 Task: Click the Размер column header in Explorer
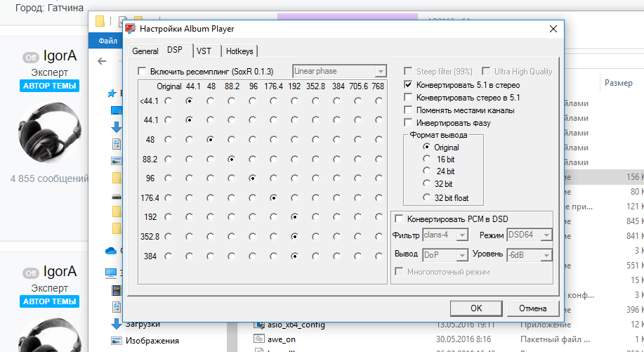pos(619,83)
